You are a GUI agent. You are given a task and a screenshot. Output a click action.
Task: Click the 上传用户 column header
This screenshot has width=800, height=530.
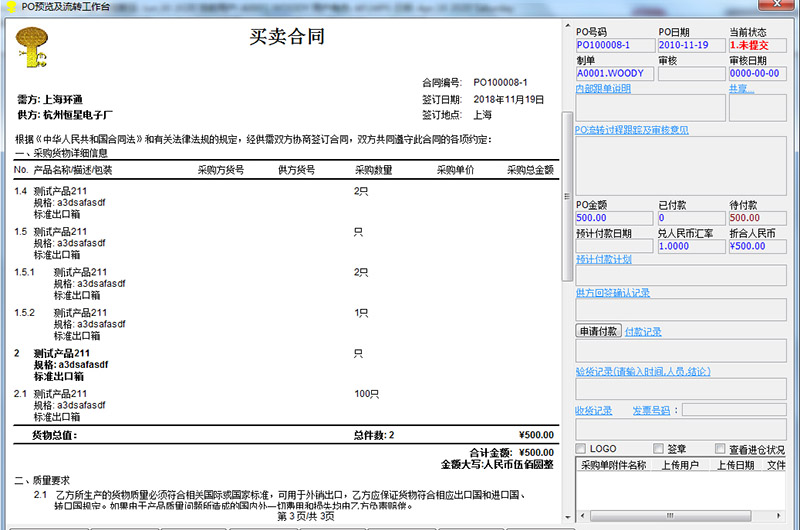(680, 465)
